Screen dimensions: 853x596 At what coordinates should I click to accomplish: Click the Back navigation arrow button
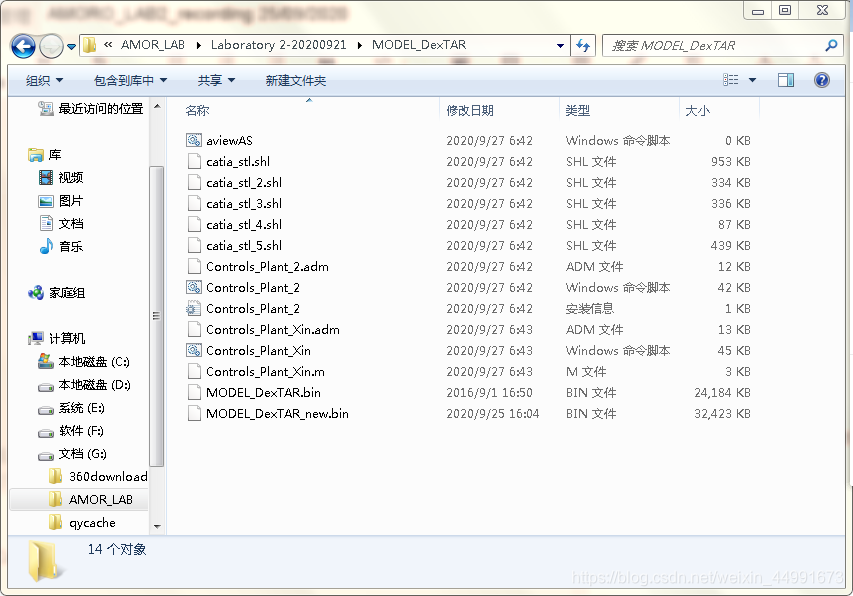pyautogui.click(x=24, y=46)
